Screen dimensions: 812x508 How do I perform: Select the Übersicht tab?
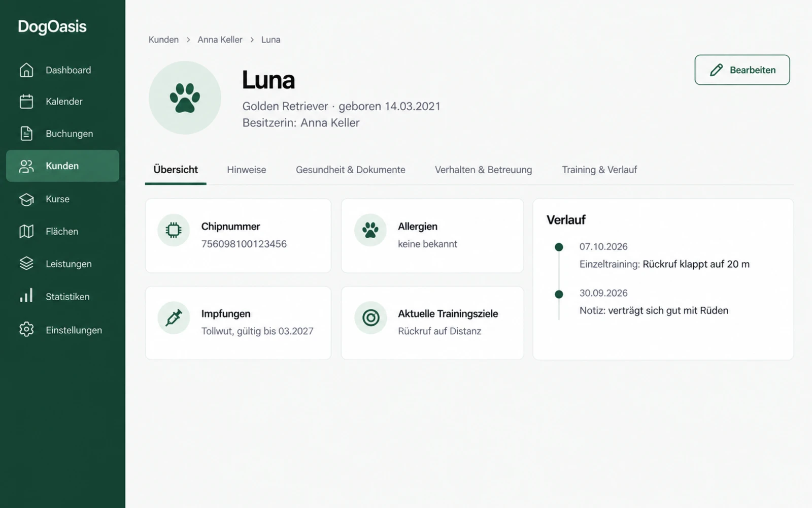click(x=176, y=170)
